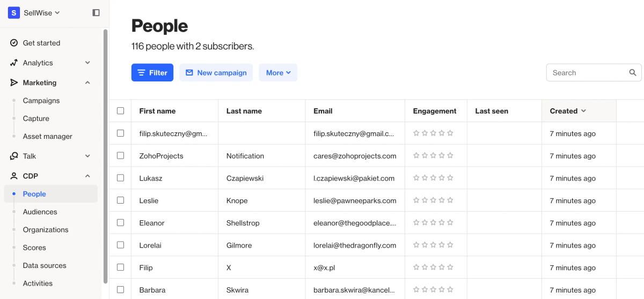Open the More dropdown button

click(x=278, y=73)
